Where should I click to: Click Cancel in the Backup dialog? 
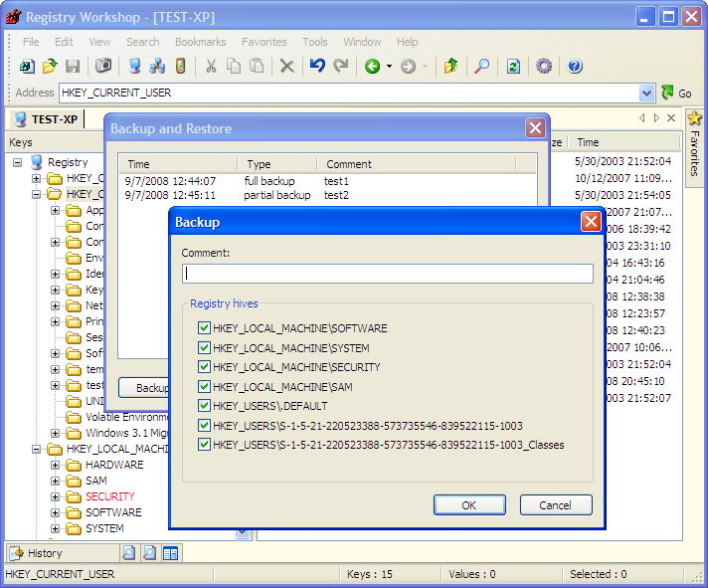click(x=555, y=504)
